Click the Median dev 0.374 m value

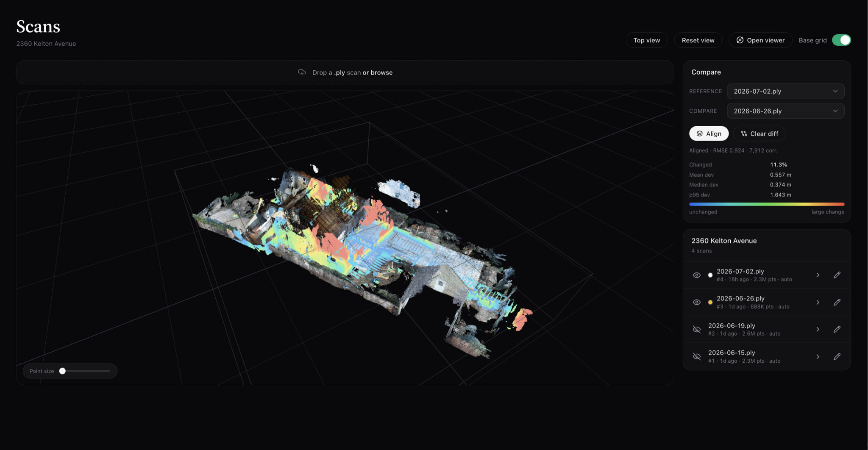click(x=780, y=185)
